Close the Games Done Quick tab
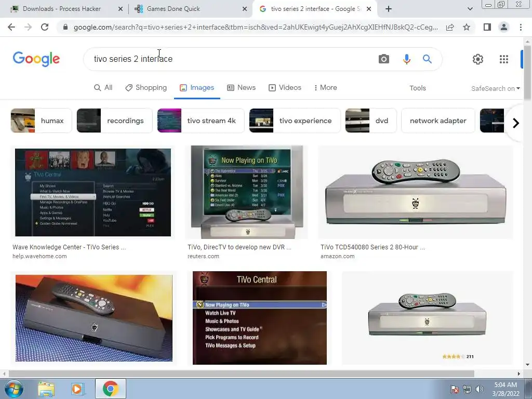This screenshot has height=399, width=532. [245, 9]
